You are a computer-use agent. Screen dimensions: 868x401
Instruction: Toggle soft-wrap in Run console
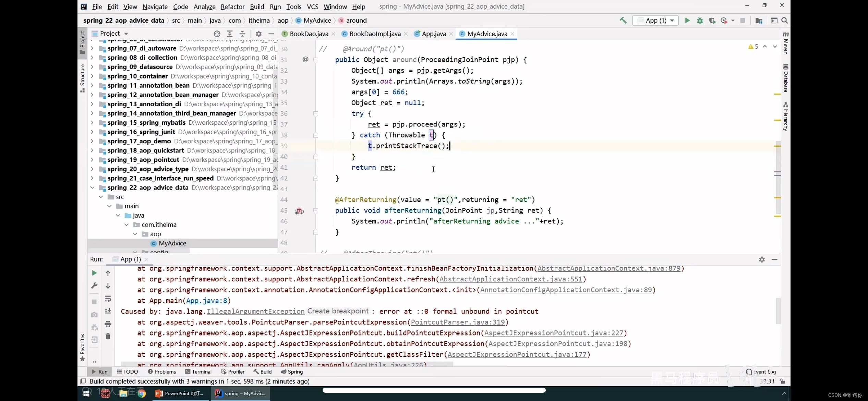[108, 299]
